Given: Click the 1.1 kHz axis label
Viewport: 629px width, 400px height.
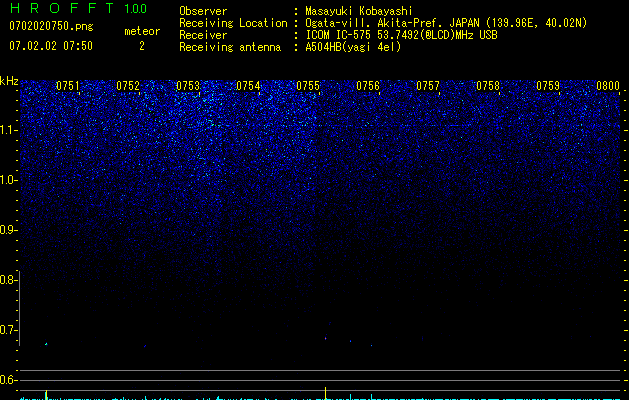Looking at the screenshot, I should (x=8, y=130).
